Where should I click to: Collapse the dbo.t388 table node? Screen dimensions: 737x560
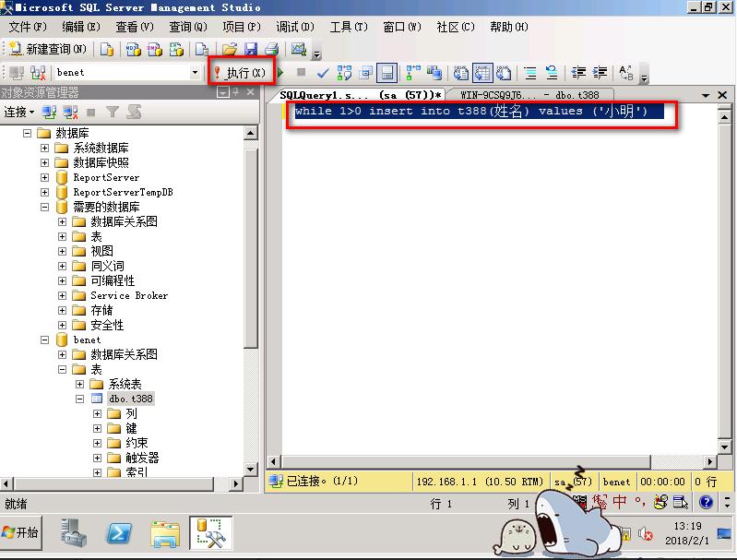tap(80, 399)
